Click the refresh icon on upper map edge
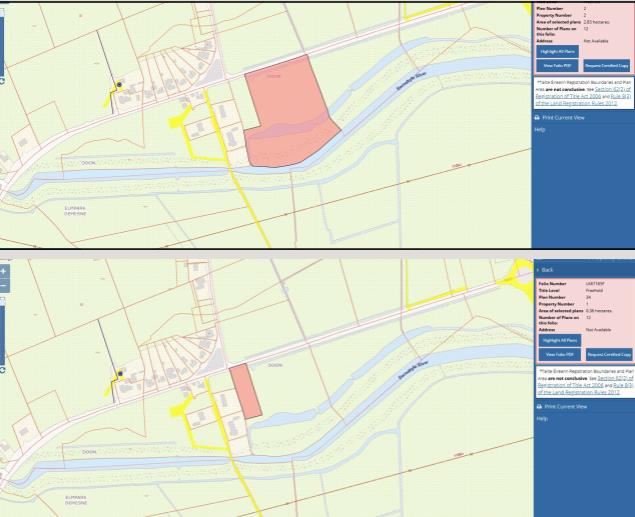This screenshot has width=635, height=517. tap(3, 81)
